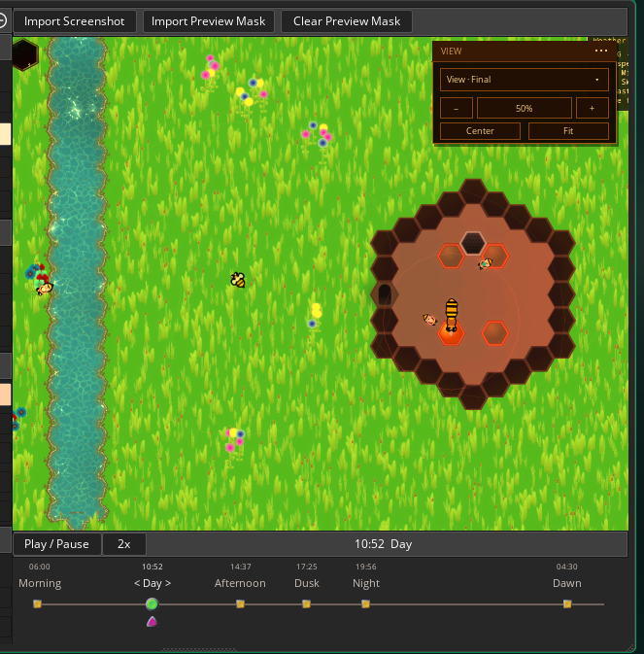Click the glowing orange hive cell under the queen
This screenshot has height=654, width=644.
point(451,334)
